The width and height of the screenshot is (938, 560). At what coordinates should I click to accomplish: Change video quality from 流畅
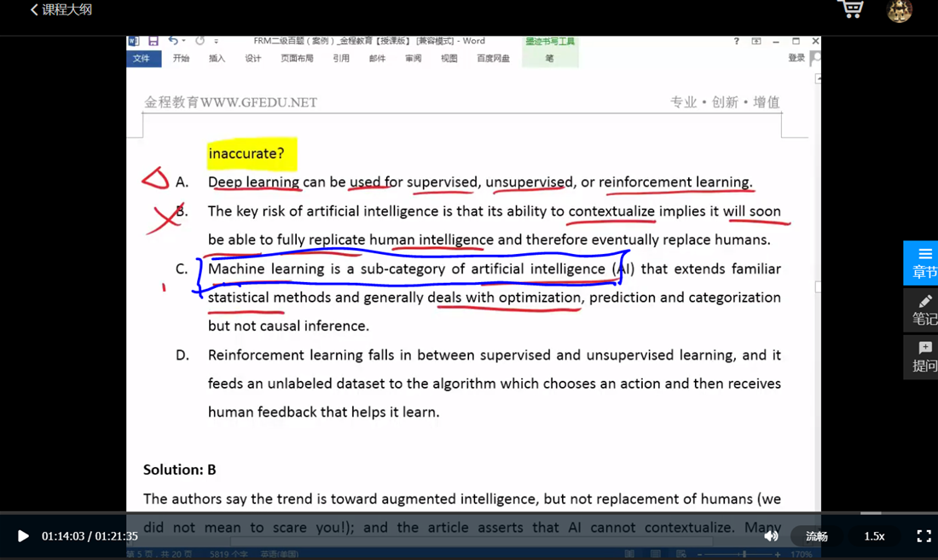pos(817,536)
